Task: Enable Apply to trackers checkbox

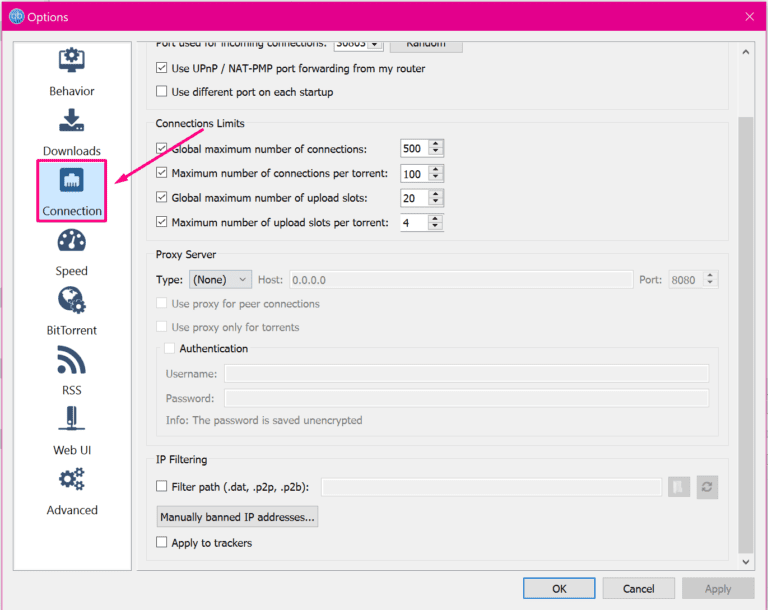Action: pos(161,542)
